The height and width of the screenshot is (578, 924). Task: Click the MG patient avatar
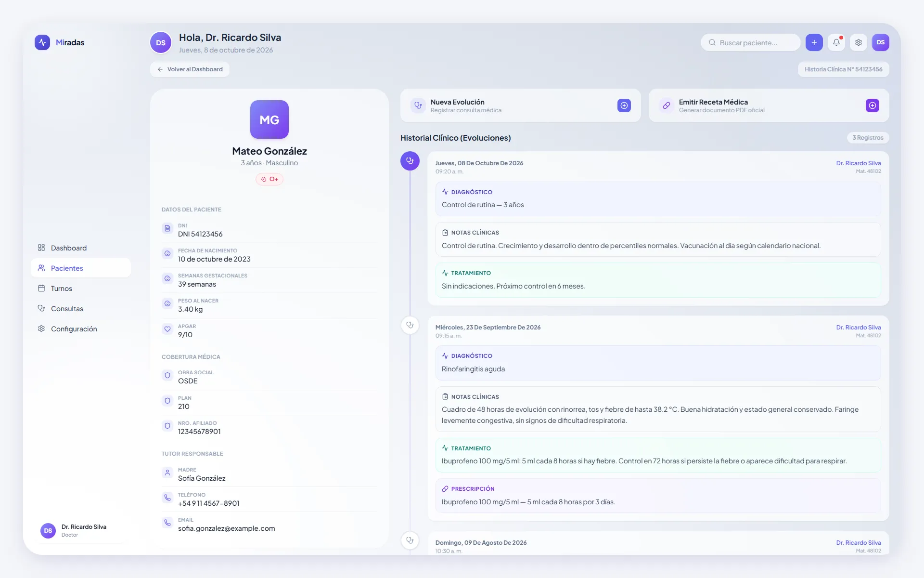click(269, 119)
